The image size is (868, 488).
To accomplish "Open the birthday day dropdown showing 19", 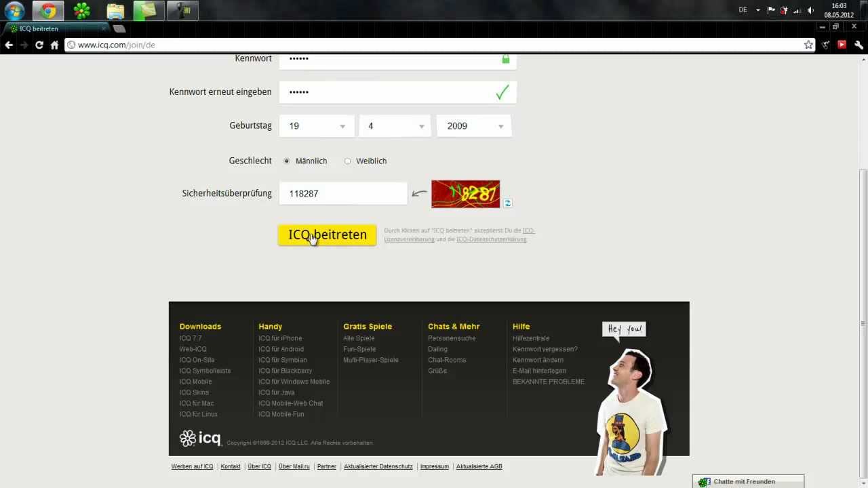I will click(315, 126).
